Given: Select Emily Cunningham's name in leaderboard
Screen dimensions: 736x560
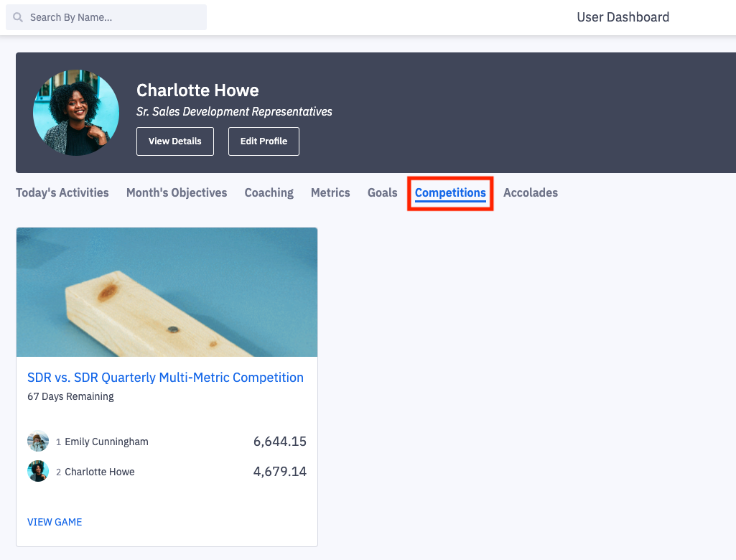Looking at the screenshot, I should [106, 442].
